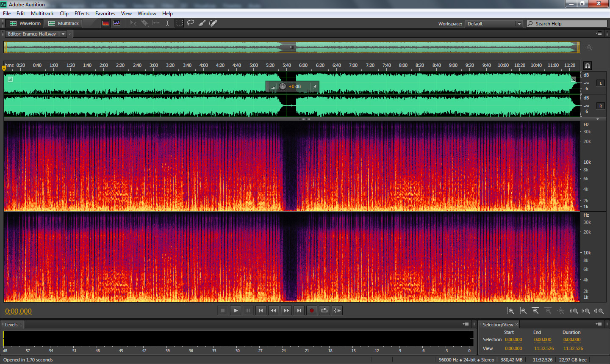Viewport: 610px width, 364px height.
Task: Open the Editor file dropdown arrow
Action: pos(63,34)
